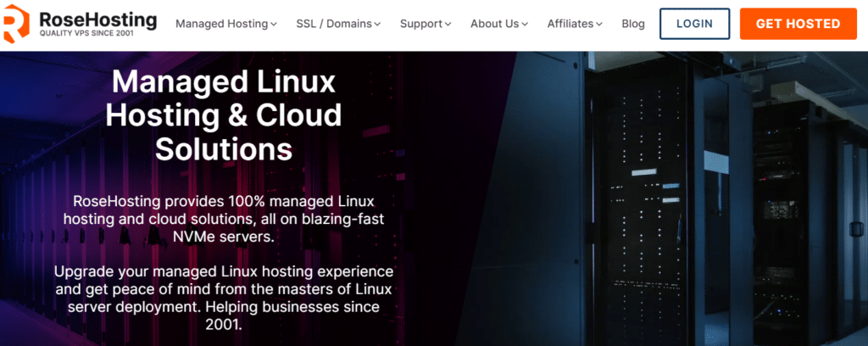Click the orange GET HOSTED button
This screenshot has height=346, width=868.
797,24
